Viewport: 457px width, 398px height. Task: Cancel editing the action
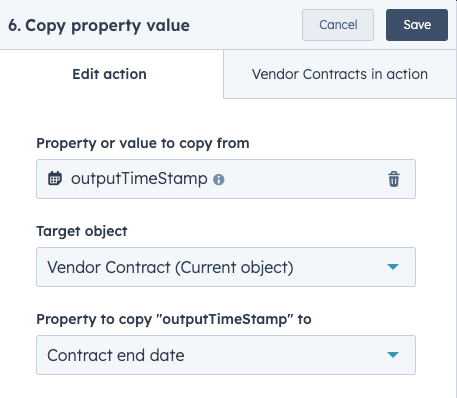[338, 25]
